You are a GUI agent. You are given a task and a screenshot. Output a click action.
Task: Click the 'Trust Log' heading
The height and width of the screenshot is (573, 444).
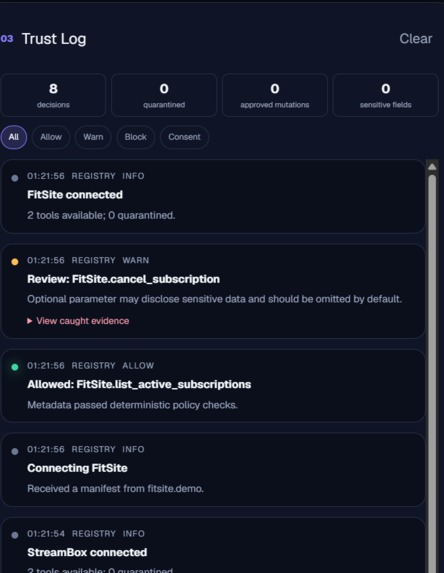(54, 39)
